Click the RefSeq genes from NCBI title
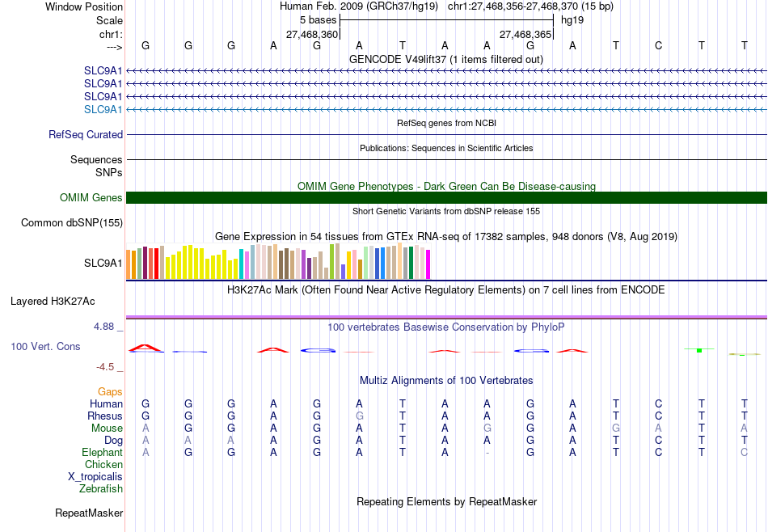The image size is (768, 532). [446, 123]
